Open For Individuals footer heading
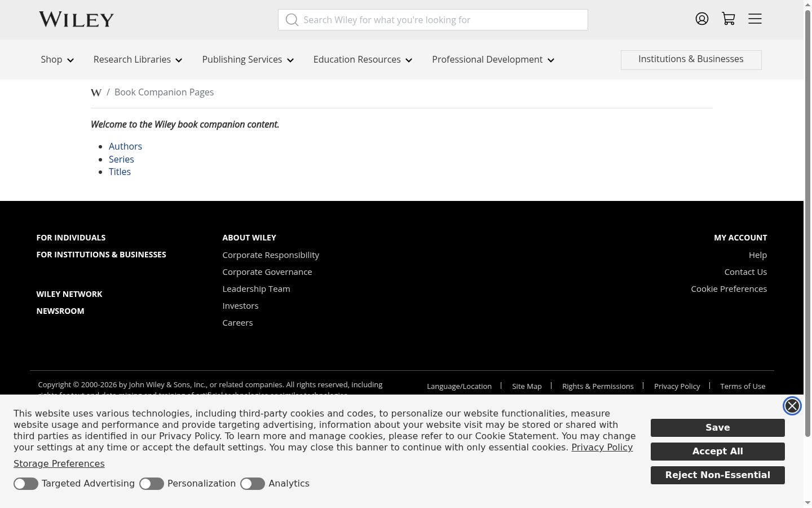Image resolution: width=812 pixels, height=508 pixels. [x=71, y=238]
